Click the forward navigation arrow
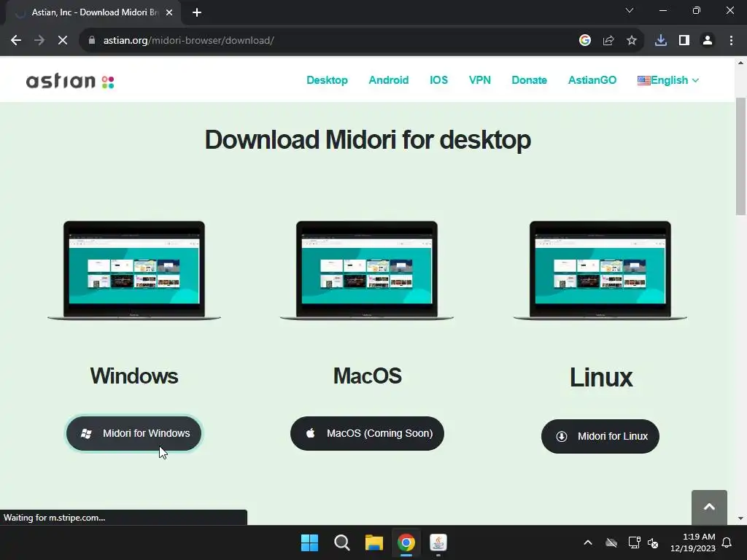Screen dimensions: 747x560 (39, 41)
